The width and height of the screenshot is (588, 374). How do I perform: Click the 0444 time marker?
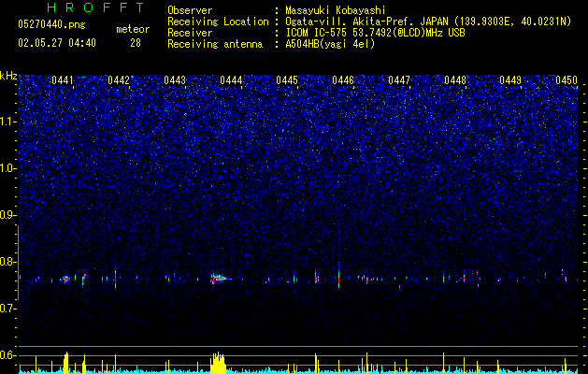(231, 80)
